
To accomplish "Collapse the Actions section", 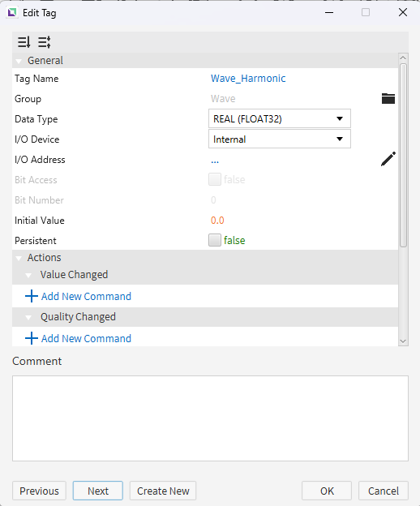I will pos(19,258).
